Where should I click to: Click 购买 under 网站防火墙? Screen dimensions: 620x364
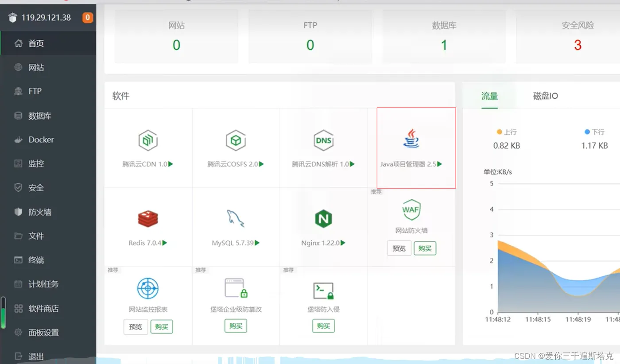pos(425,248)
